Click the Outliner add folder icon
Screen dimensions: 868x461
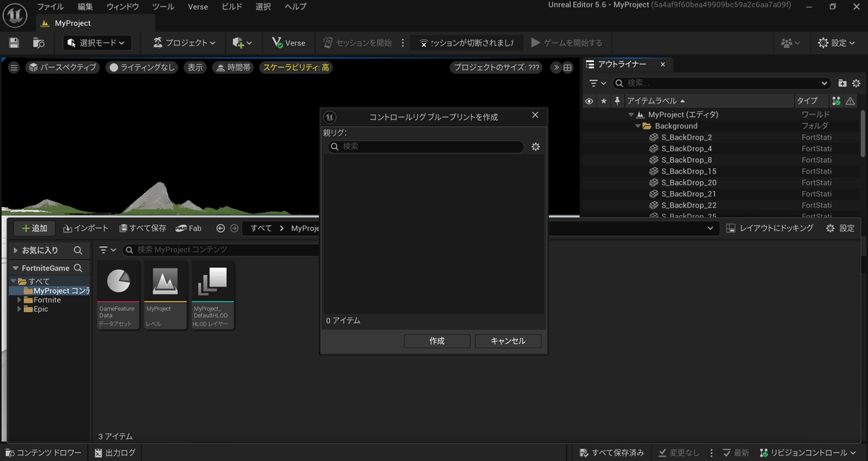pyautogui.click(x=842, y=83)
